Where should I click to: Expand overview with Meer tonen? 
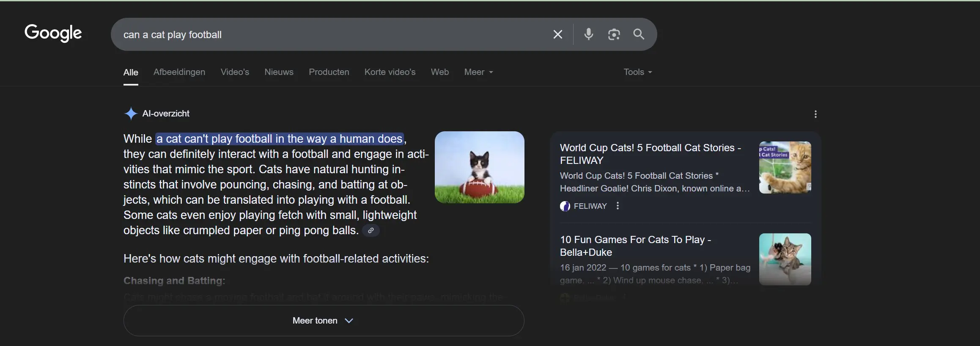point(324,321)
